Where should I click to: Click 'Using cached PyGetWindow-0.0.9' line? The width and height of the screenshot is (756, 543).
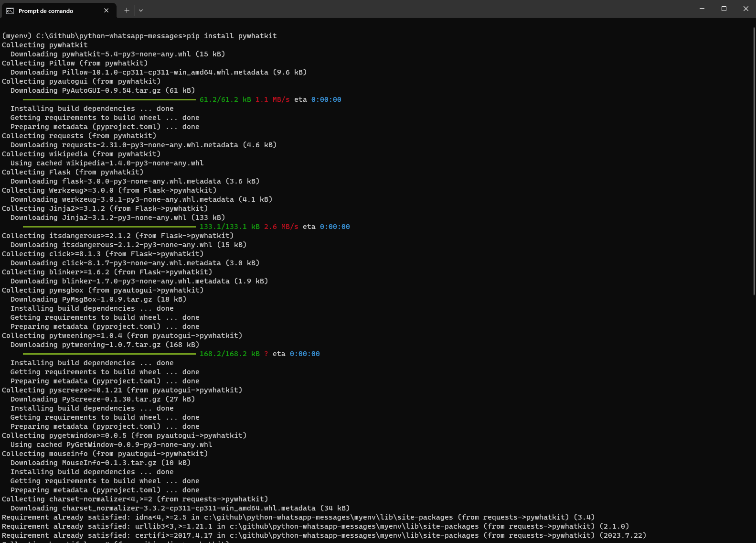point(111,445)
